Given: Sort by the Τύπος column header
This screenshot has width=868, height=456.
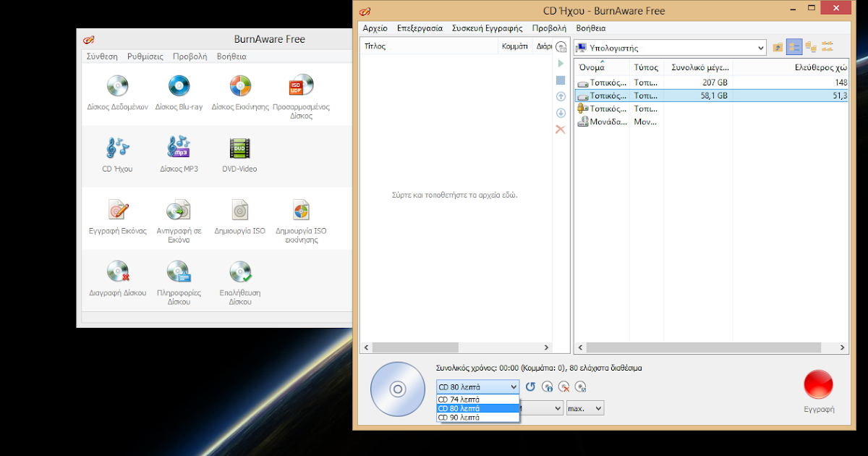Looking at the screenshot, I should pos(647,67).
